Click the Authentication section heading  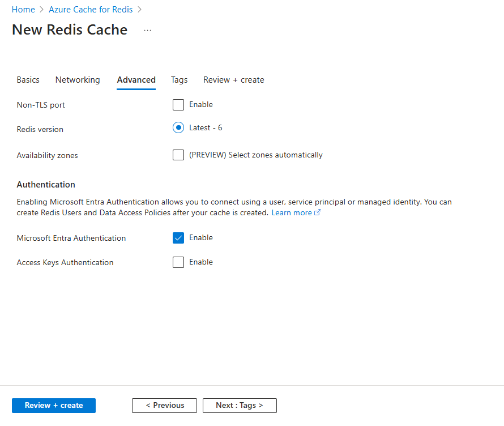coord(46,185)
